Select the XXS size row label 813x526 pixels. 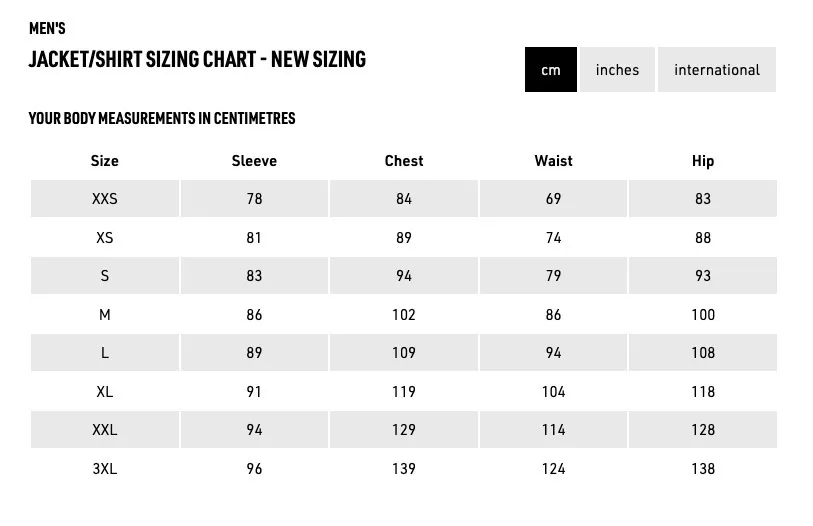[105, 199]
